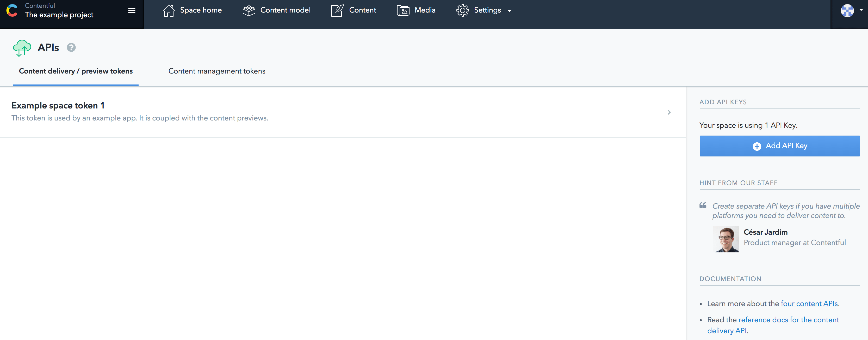Switch to Content management tokens tab

[x=217, y=71]
